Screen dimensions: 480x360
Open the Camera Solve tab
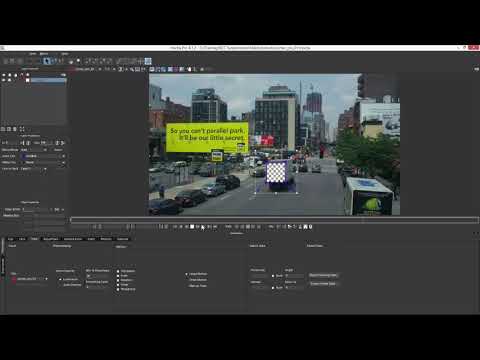73,239
